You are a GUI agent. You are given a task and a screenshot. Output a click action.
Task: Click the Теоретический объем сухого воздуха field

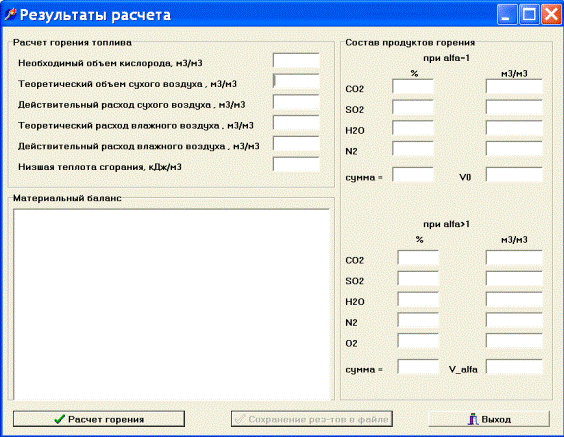[x=296, y=82]
